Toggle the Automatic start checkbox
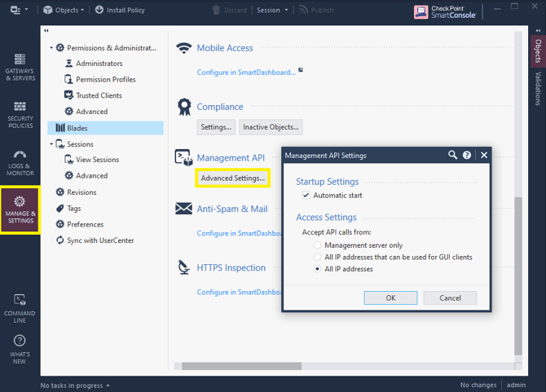The width and height of the screenshot is (546, 392). pos(306,196)
